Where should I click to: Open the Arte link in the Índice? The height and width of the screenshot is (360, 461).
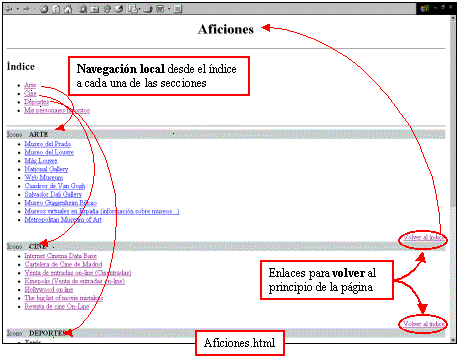(30, 85)
